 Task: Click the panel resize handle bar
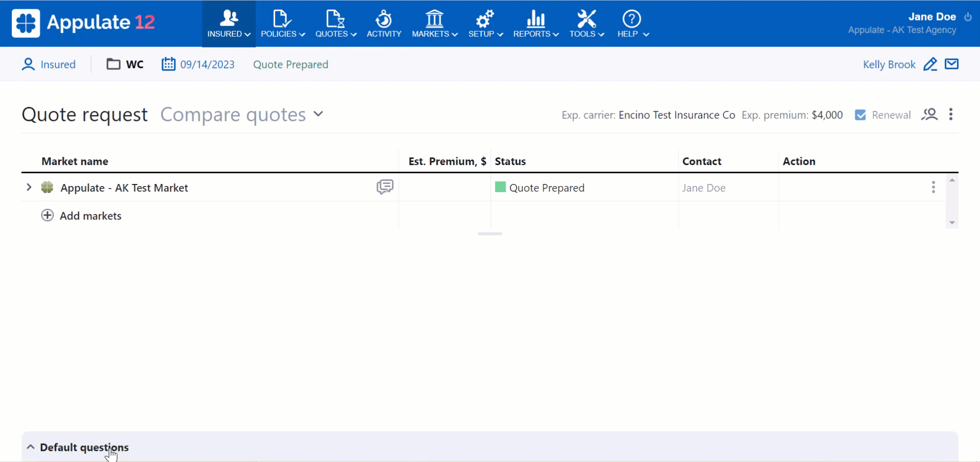pyautogui.click(x=490, y=234)
